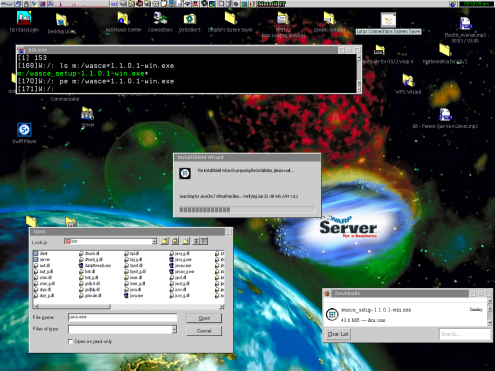
Task: Click Clear List in Downloads window
Action: point(338,334)
